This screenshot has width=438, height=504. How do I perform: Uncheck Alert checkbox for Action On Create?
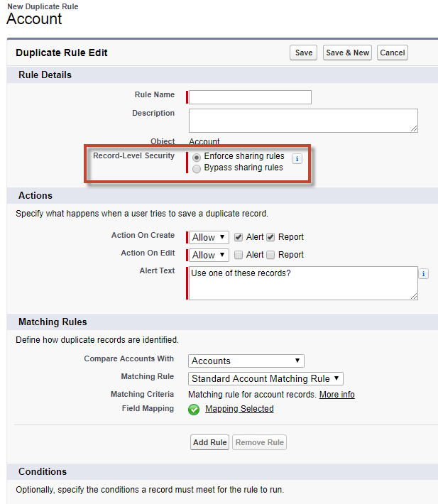point(239,237)
